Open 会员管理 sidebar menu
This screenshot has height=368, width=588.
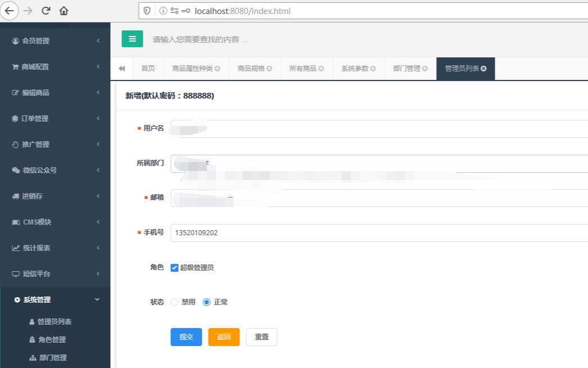click(55, 41)
